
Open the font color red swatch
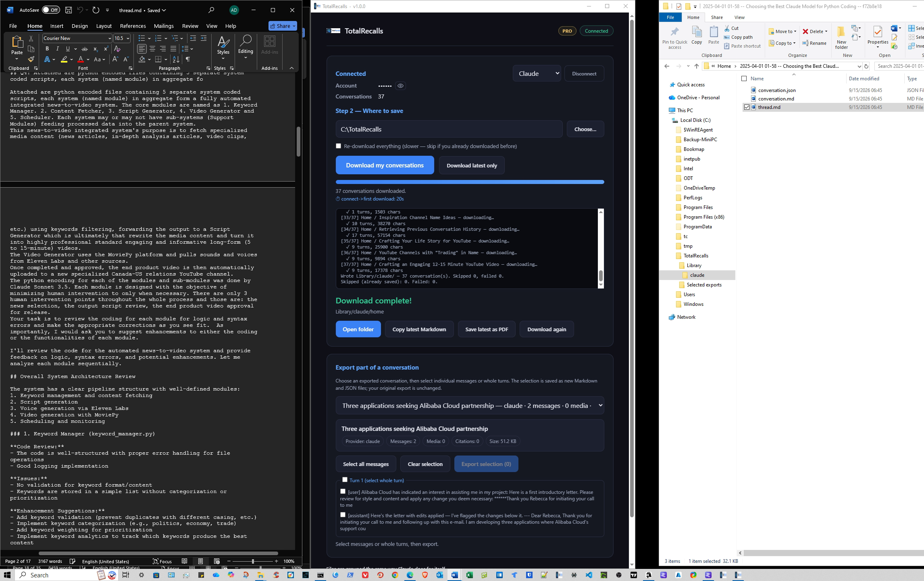click(x=81, y=59)
